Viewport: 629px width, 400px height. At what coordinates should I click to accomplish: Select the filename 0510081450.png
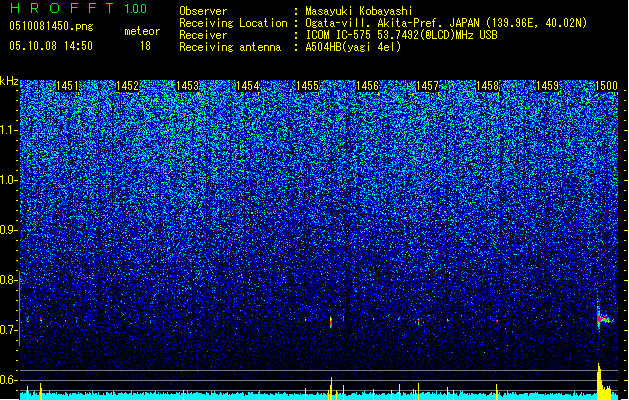pos(51,26)
